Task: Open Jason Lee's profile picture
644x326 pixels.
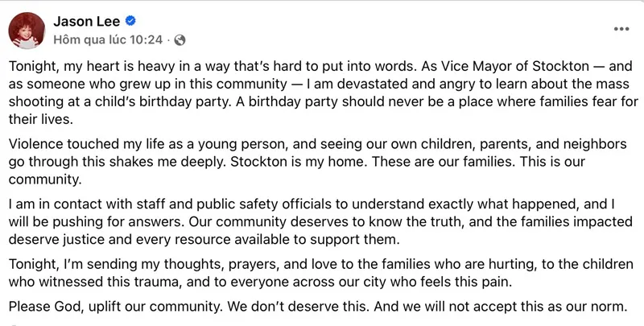Action: [x=26, y=31]
